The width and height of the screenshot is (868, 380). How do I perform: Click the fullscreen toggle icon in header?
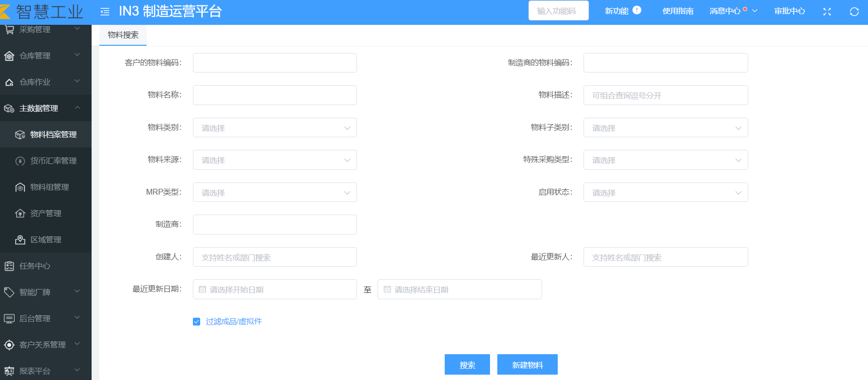click(827, 12)
